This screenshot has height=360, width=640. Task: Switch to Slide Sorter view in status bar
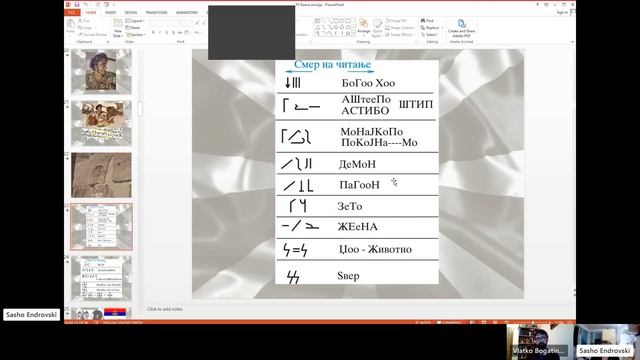484,322
